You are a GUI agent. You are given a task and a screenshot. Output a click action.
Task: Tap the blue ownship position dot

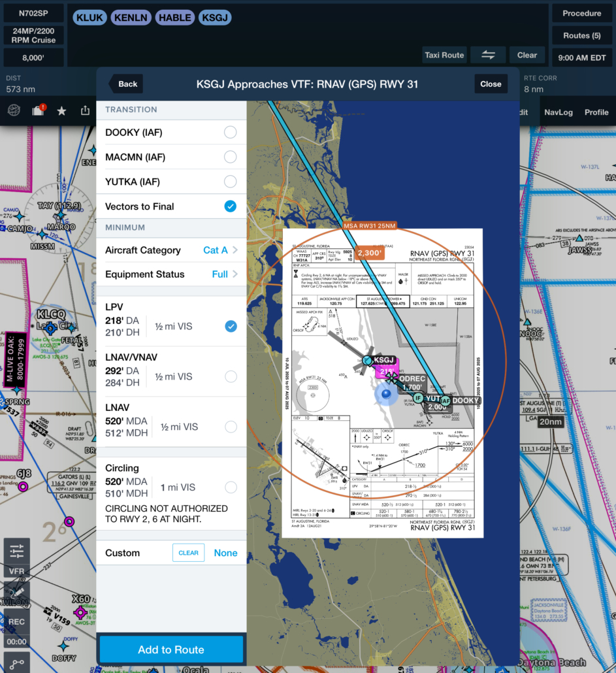[386, 393]
